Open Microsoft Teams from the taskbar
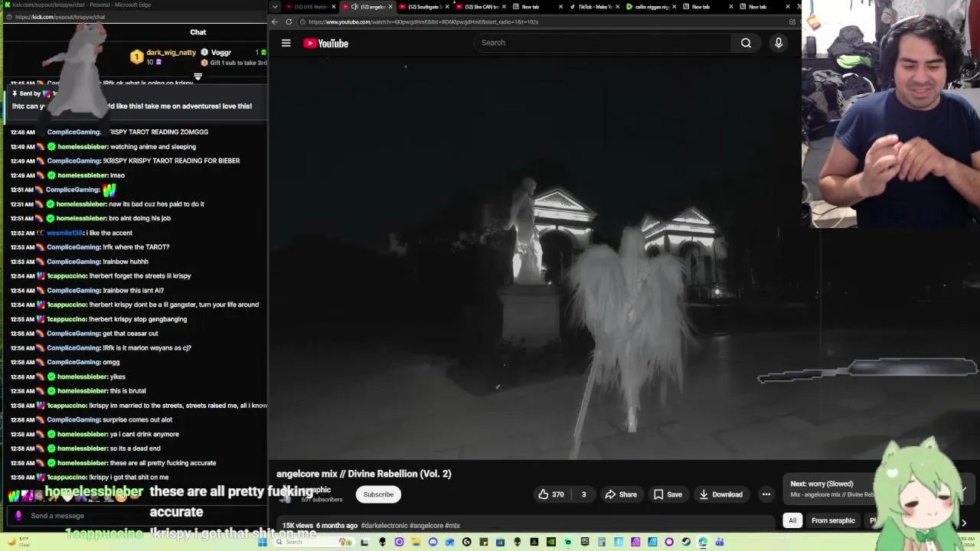The image size is (980, 551). [x=720, y=543]
